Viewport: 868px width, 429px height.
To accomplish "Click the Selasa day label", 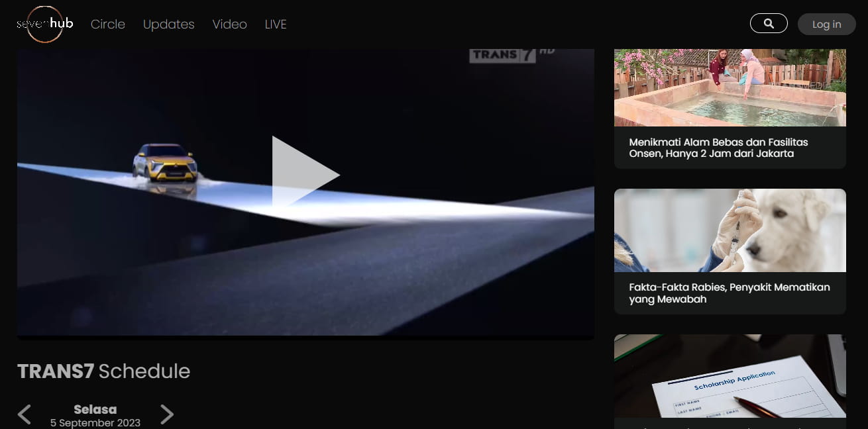I will [x=95, y=410].
